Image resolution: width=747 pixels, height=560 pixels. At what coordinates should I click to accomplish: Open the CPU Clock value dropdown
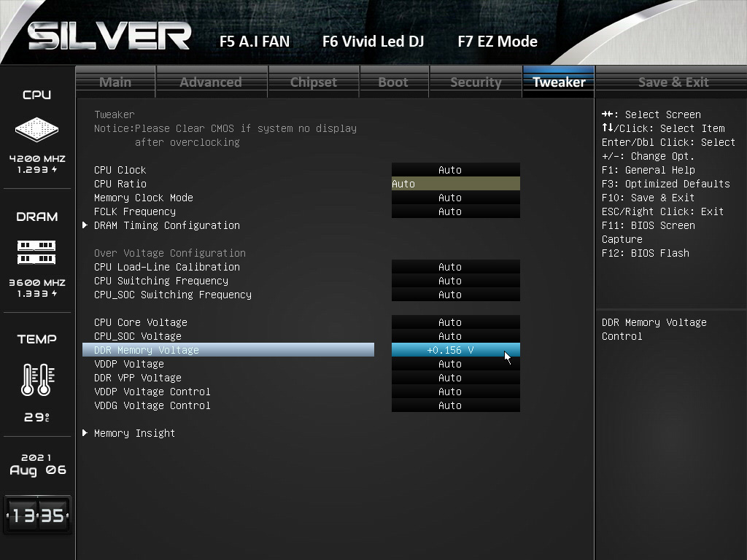pyautogui.click(x=455, y=170)
